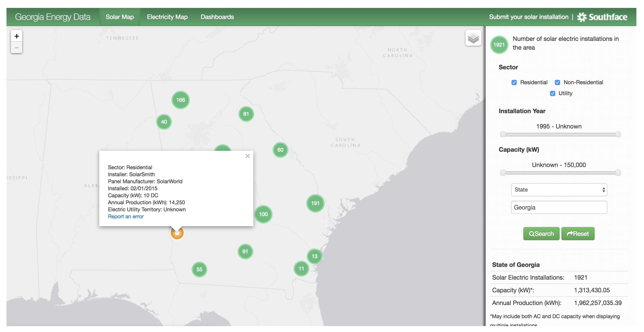
Task: Open the State dropdown selector
Action: pyautogui.click(x=559, y=190)
